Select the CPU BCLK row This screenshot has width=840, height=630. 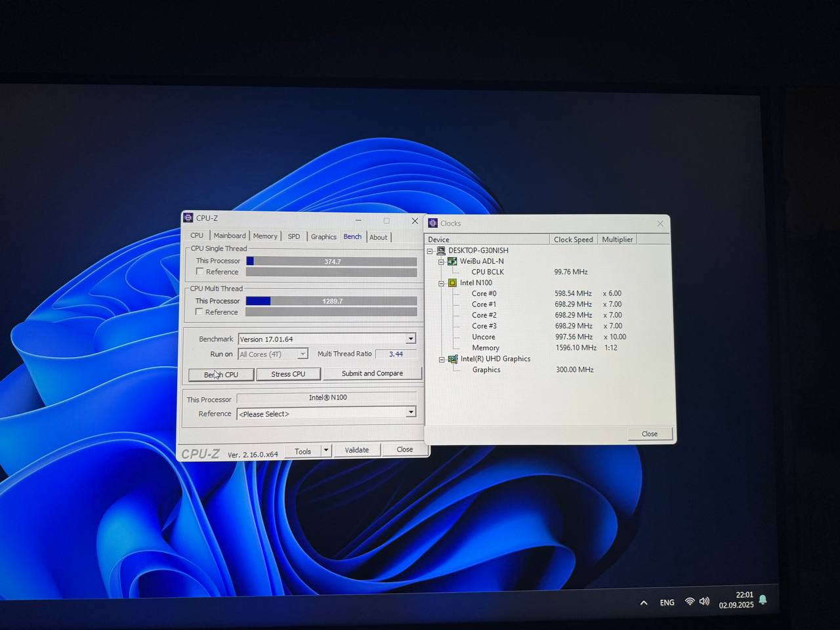[488, 272]
